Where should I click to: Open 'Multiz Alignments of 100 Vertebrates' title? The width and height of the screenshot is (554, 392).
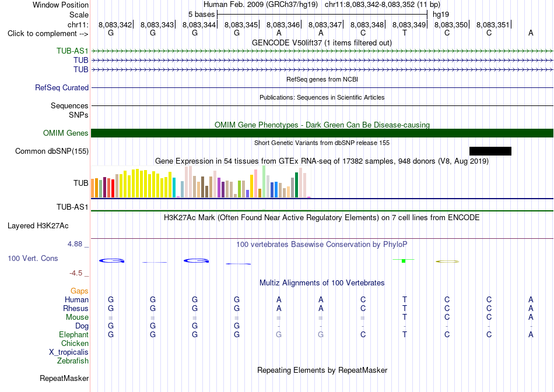click(322, 282)
